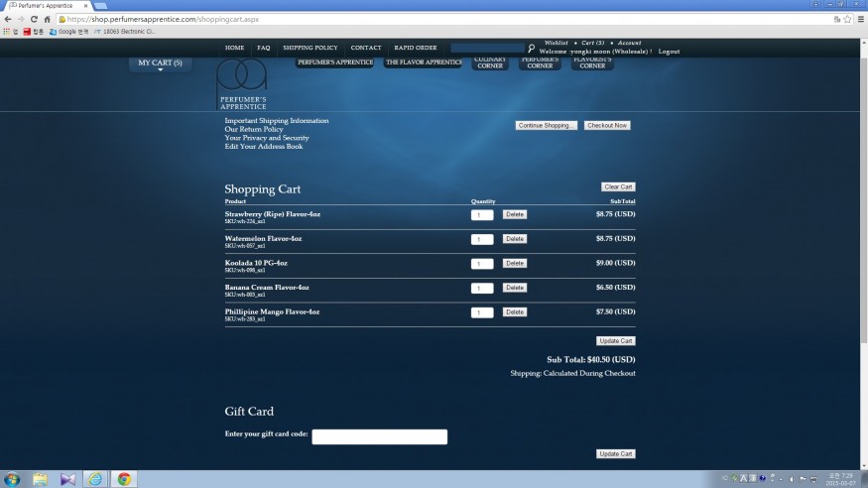Select the PERFUMER'S CORNER tab
The width and height of the screenshot is (868, 488).
pos(540,62)
